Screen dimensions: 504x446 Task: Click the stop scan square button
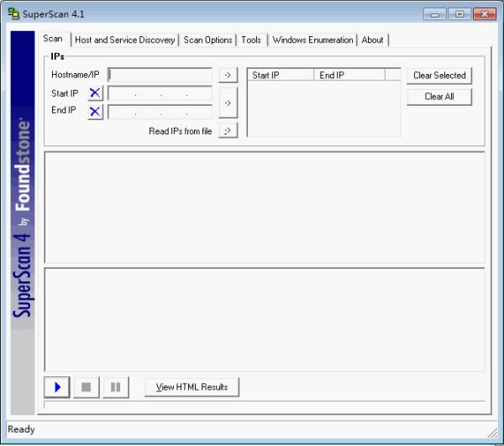87,387
